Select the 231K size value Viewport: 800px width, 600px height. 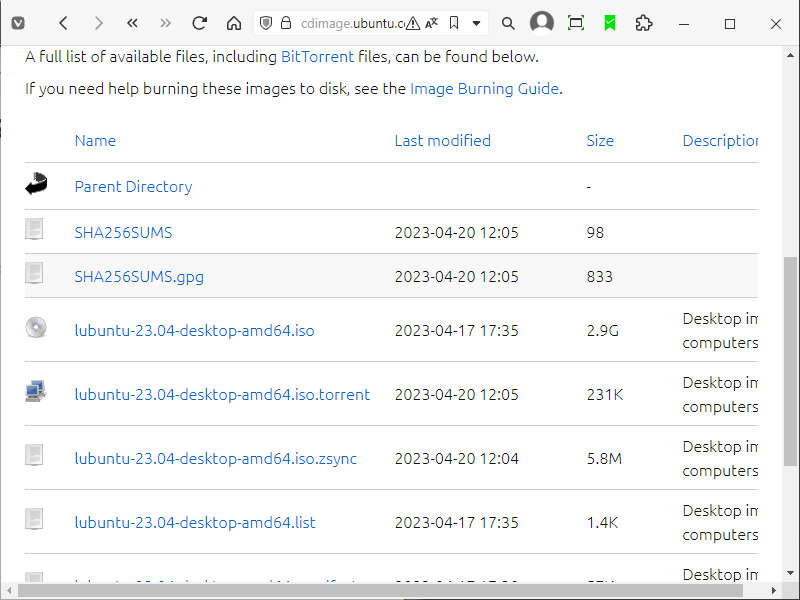[605, 394]
